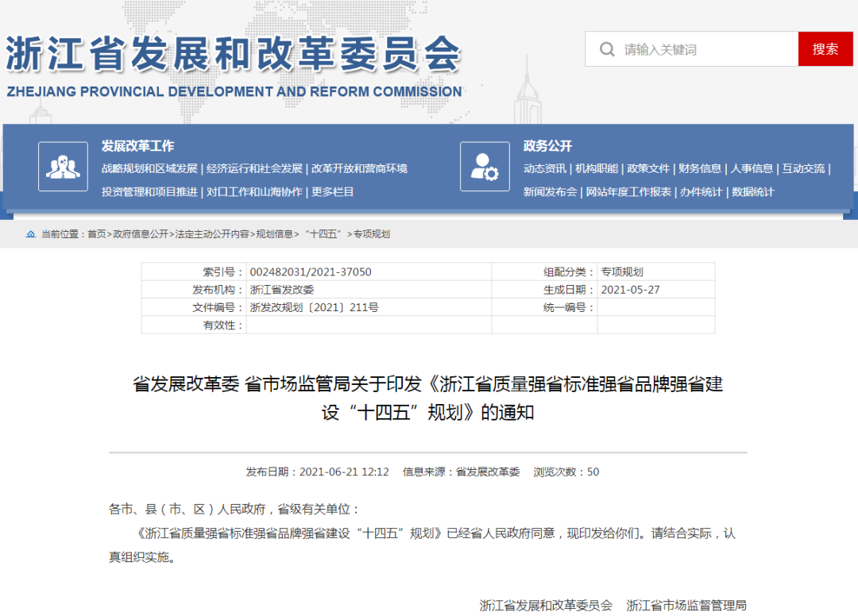The width and height of the screenshot is (858, 616).
Task: Open 政策文件 link
Action: pyautogui.click(x=648, y=168)
